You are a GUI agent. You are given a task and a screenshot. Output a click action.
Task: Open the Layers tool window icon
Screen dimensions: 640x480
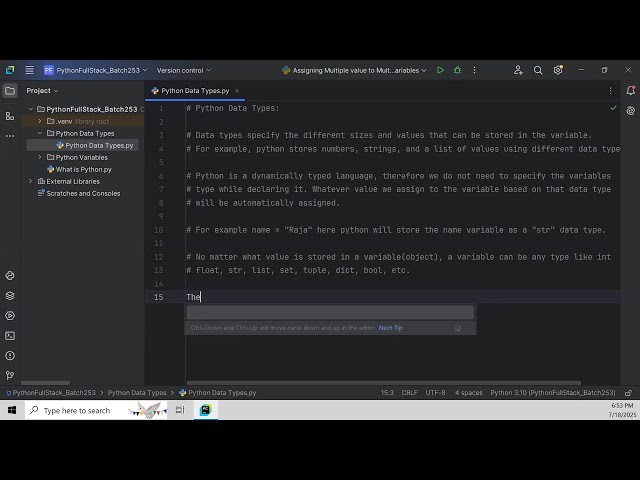[x=10, y=296]
